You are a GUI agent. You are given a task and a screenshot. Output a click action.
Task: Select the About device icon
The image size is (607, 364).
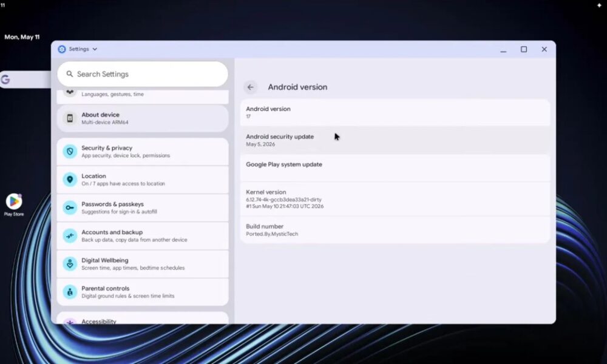click(x=70, y=118)
